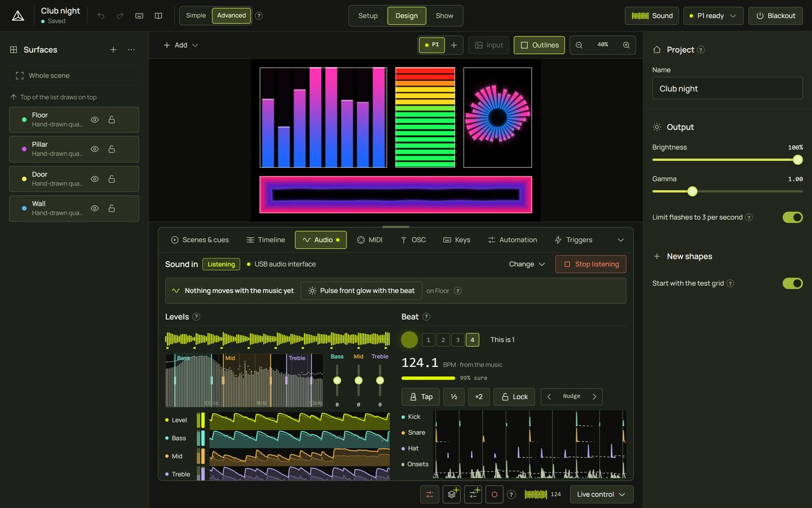This screenshot has height=508, width=812.
Task: Click the Blackout button
Action: coord(775,16)
